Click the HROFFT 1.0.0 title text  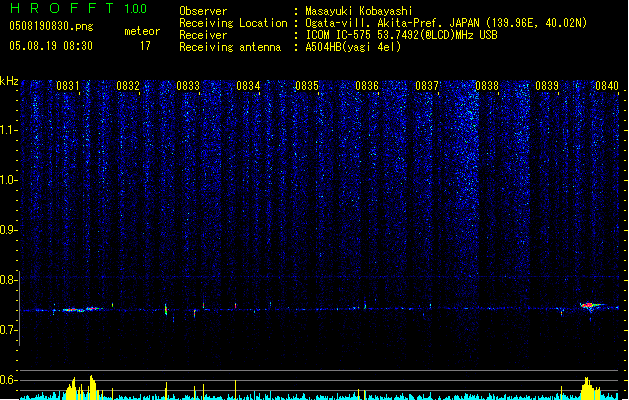click(x=79, y=8)
